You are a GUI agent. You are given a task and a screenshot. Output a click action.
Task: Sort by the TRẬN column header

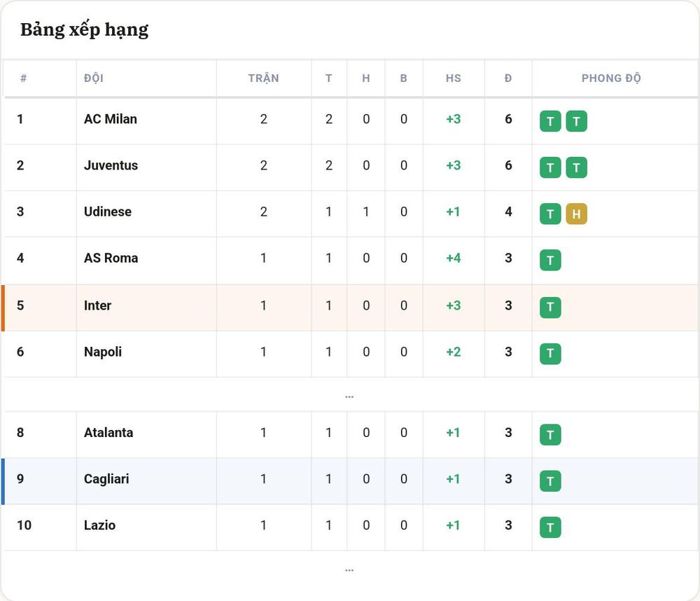tap(263, 78)
